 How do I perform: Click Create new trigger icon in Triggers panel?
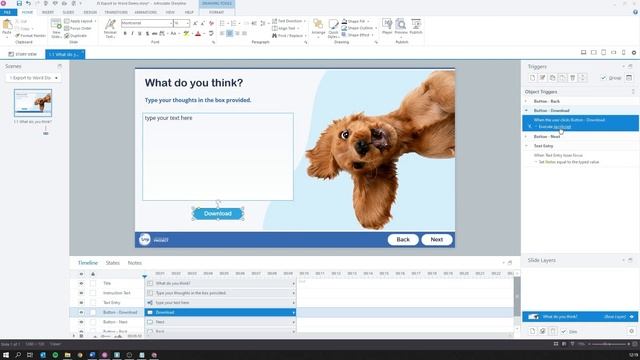pos(532,78)
